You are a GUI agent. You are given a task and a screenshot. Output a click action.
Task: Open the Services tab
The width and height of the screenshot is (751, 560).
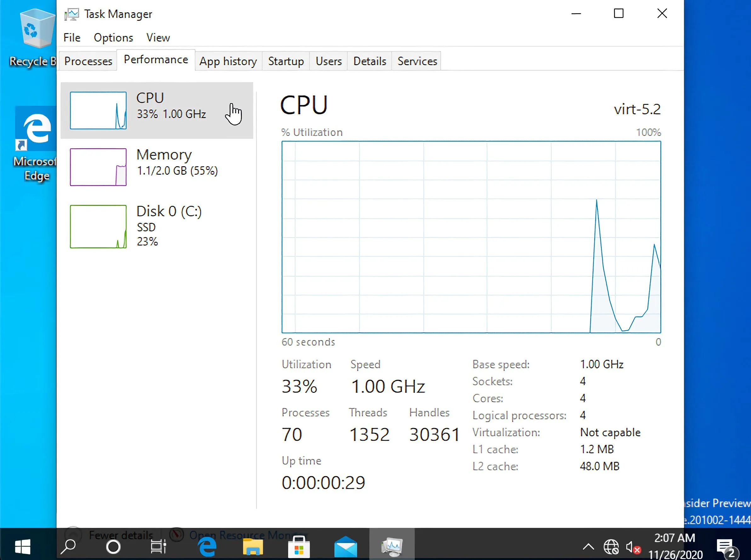click(417, 61)
